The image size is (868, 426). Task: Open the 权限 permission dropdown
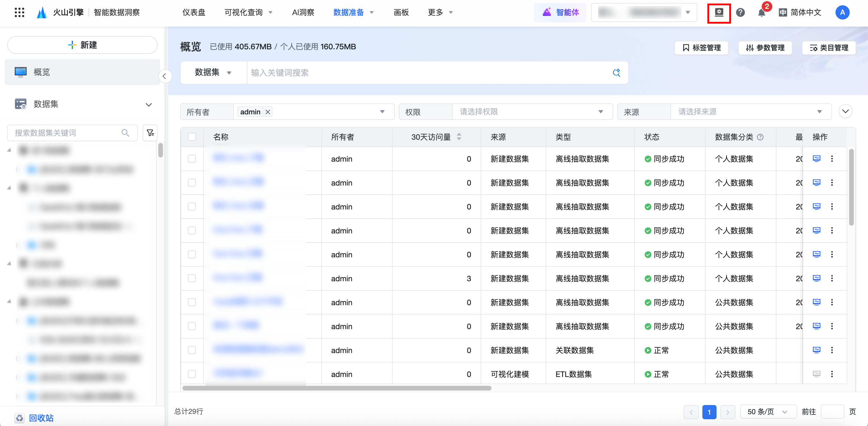[532, 112]
